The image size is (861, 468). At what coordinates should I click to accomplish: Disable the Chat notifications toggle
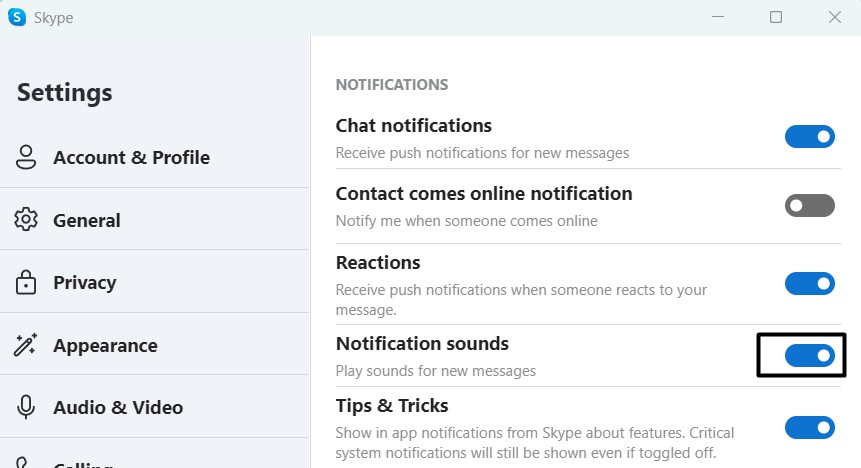[809, 137]
